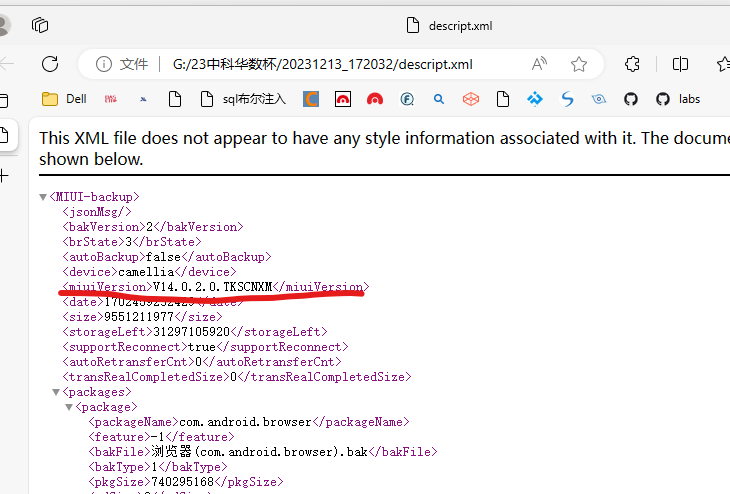Open the blue S-shaped bookmark
This screenshot has width=730, height=494.
pyautogui.click(x=567, y=99)
